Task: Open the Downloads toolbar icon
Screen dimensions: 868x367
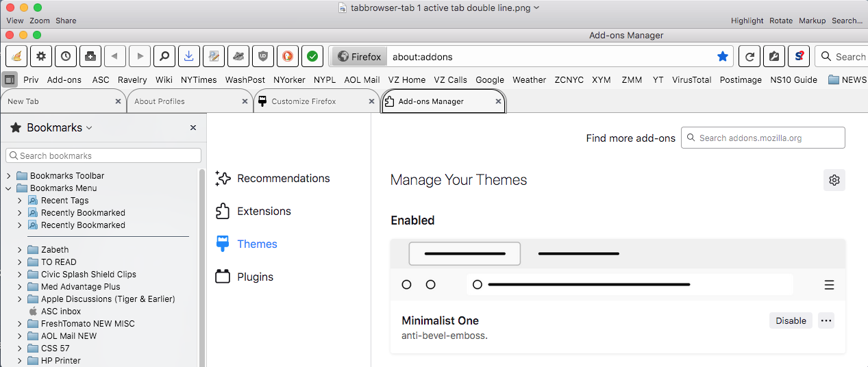Action: click(189, 56)
